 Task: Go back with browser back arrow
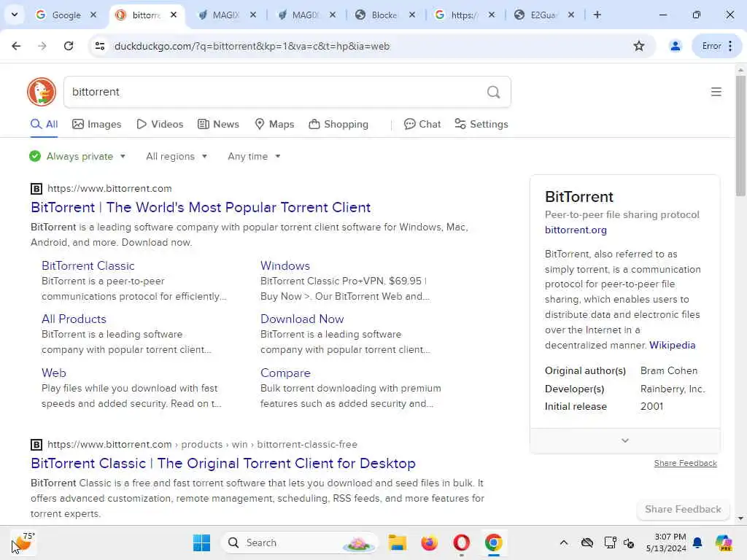click(x=16, y=46)
